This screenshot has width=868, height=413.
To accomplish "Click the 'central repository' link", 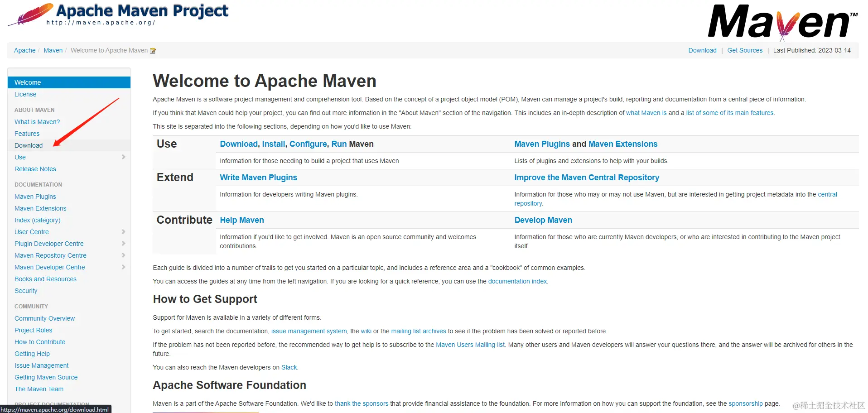I will coord(827,194).
